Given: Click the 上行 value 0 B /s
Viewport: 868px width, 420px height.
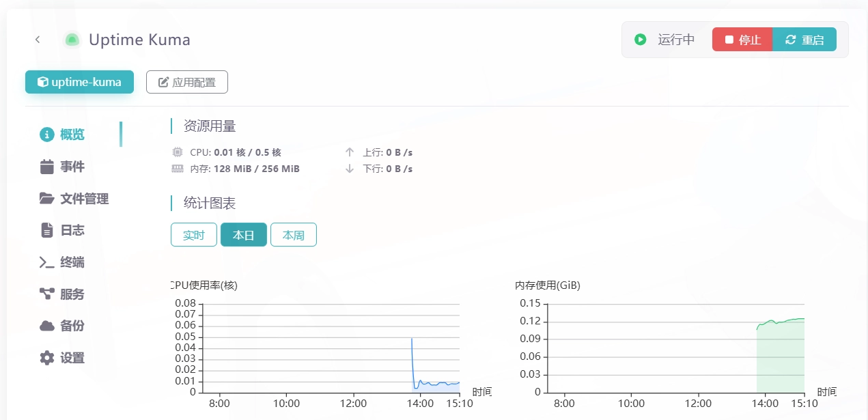Looking at the screenshot, I should point(399,152).
